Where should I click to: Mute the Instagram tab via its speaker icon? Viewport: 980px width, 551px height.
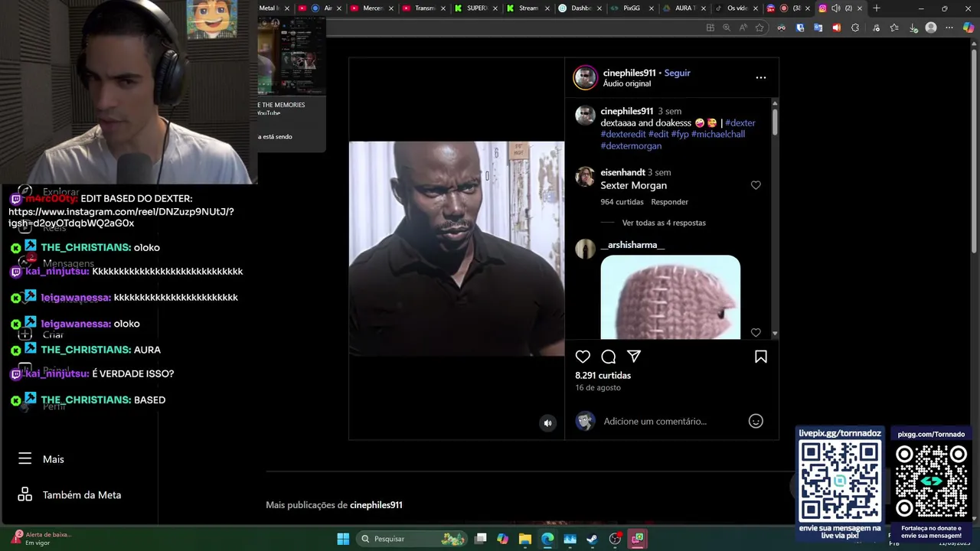[835, 8]
